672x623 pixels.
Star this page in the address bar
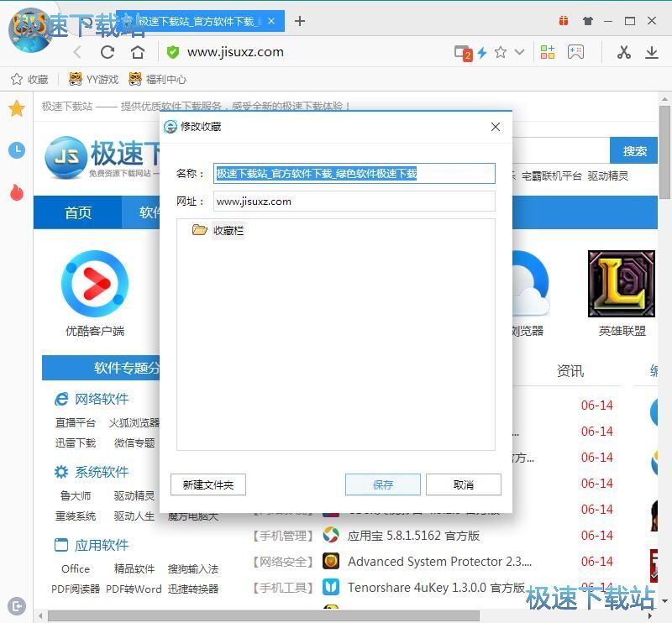click(500, 52)
